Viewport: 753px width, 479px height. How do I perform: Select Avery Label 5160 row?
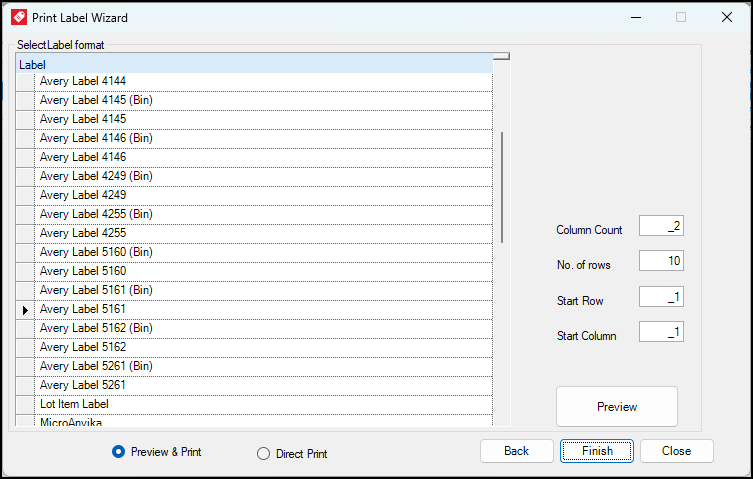click(x=264, y=271)
